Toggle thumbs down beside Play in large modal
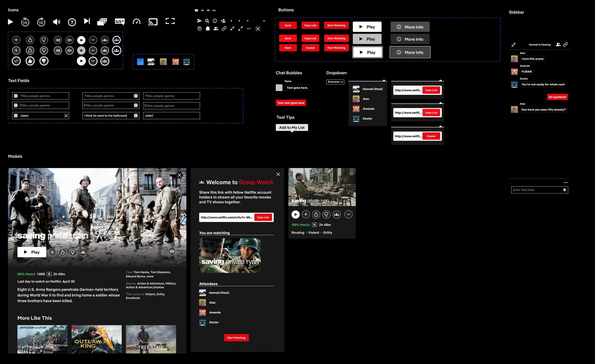 click(x=73, y=252)
